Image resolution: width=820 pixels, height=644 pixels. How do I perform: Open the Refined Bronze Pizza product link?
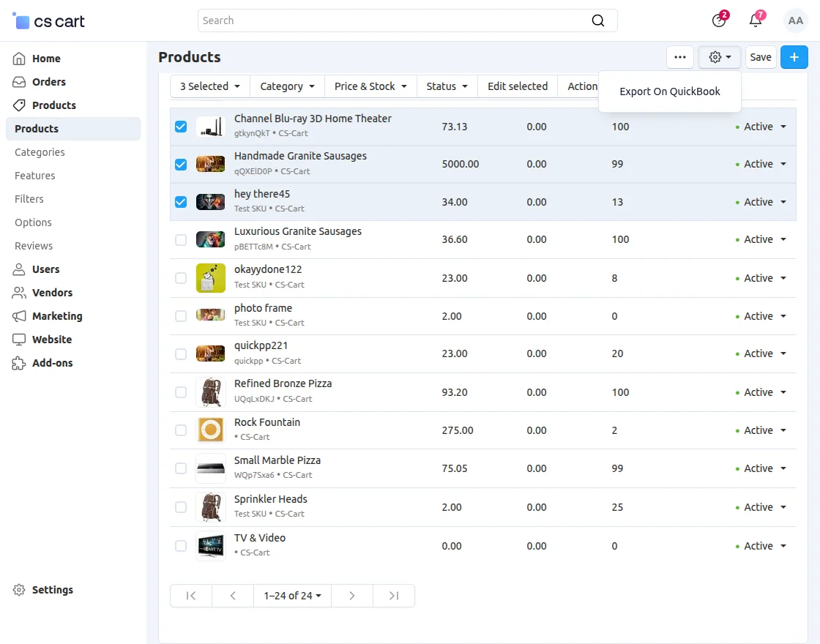tap(283, 383)
